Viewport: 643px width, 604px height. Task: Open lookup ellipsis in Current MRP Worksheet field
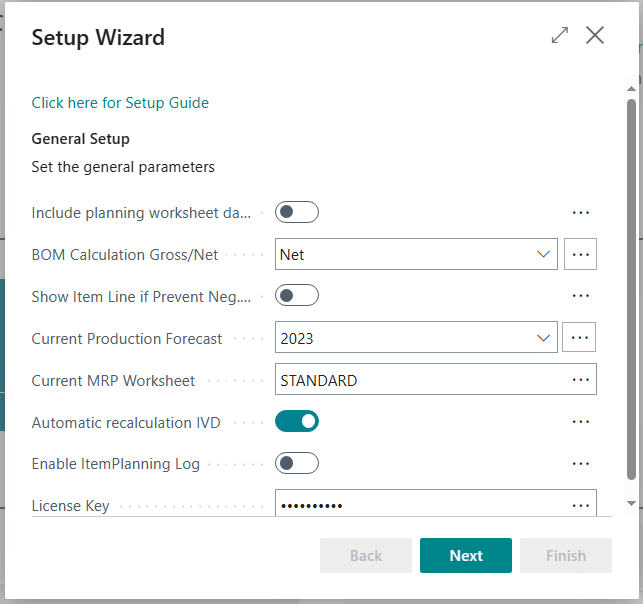580,380
